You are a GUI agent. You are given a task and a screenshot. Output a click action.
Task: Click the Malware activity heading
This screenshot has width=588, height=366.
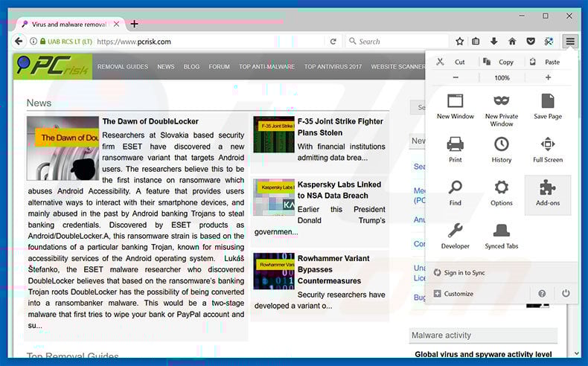click(441, 335)
